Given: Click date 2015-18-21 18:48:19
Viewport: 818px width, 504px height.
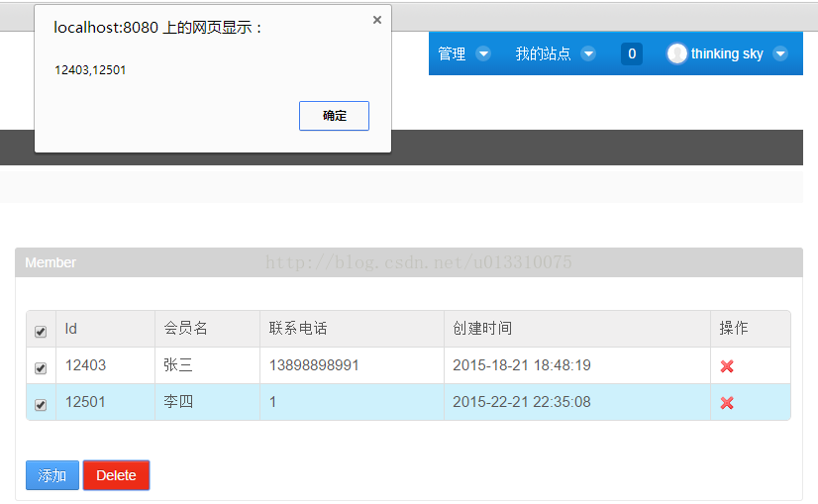Looking at the screenshot, I should coord(522,365).
